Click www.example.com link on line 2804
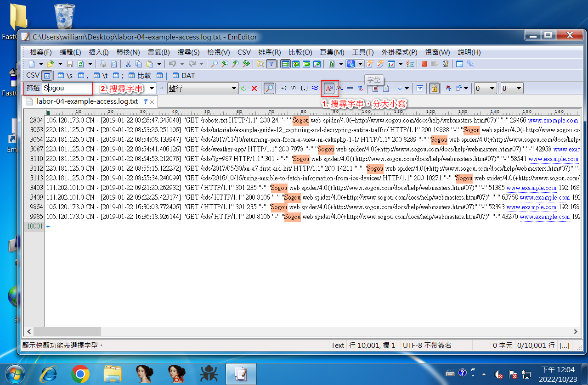The width and height of the screenshot is (588, 385). coord(553,120)
